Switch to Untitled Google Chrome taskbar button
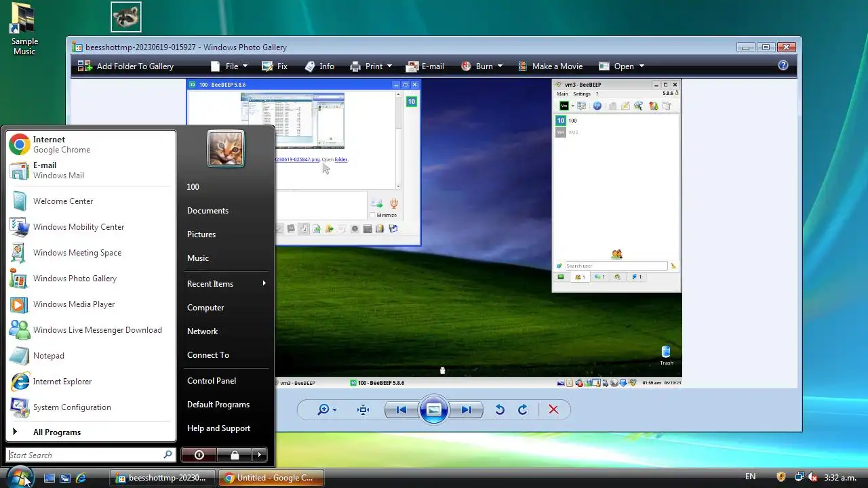The image size is (868, 488). click(x=271, y=478)
